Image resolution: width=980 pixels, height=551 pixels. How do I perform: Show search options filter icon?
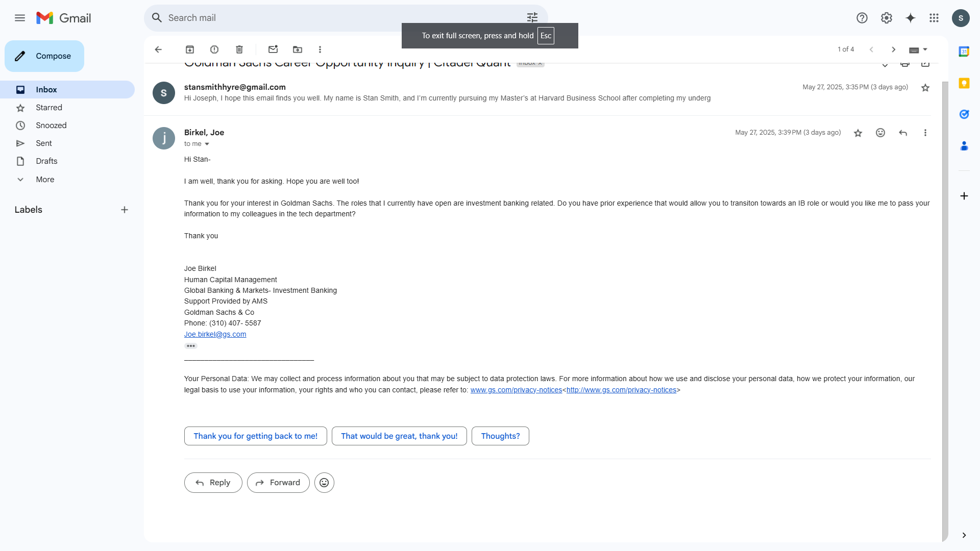point(532,18)
